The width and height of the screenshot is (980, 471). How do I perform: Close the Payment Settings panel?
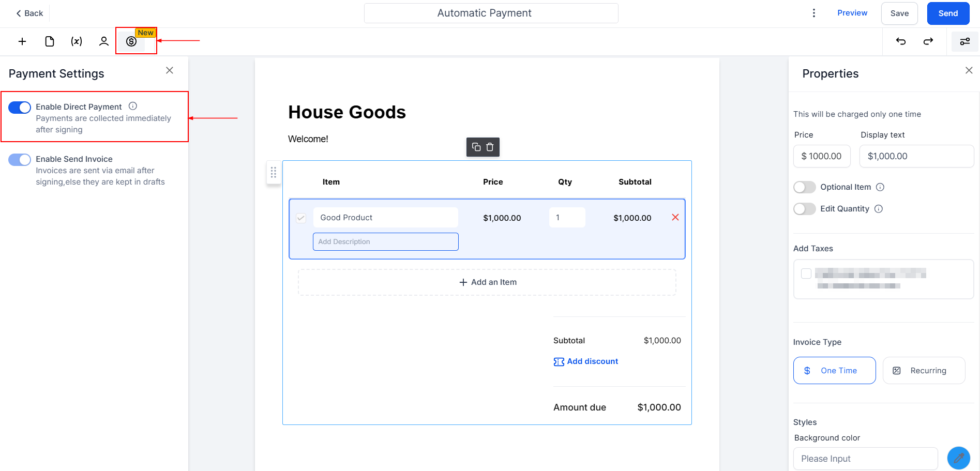coord(170,70)
